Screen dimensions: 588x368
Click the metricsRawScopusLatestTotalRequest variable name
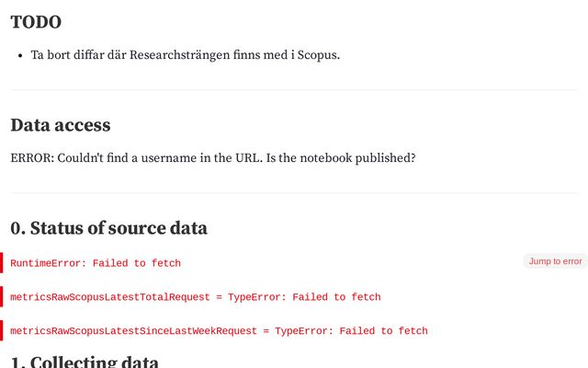click(110, 297)
